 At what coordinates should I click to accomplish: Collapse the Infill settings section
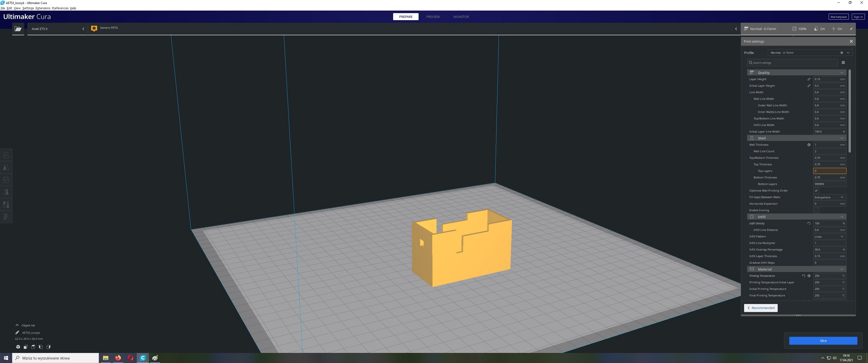pyautogui.click(x=797, y=217)
